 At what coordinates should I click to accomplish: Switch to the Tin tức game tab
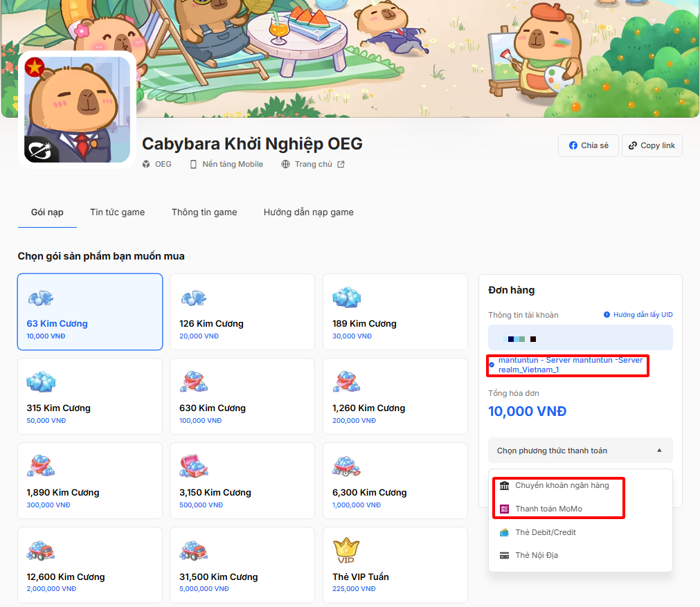pyautogui.click(x=118, y=212)
